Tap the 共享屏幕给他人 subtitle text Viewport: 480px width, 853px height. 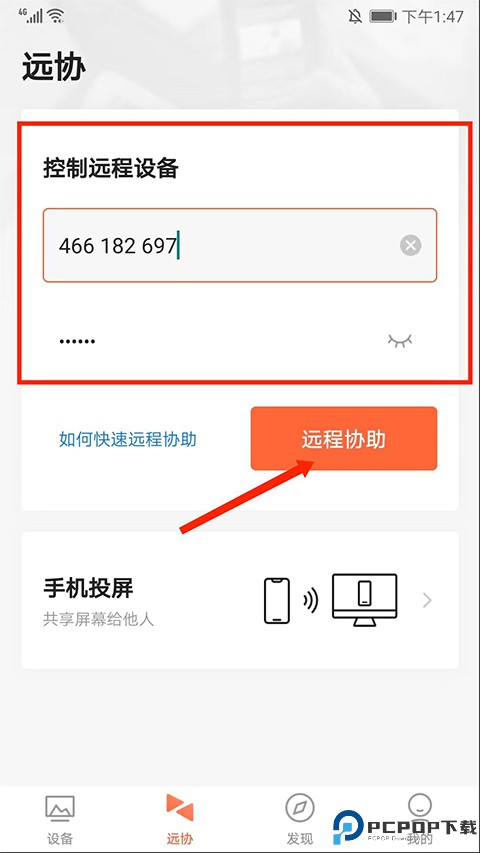[x=99, y=620]
